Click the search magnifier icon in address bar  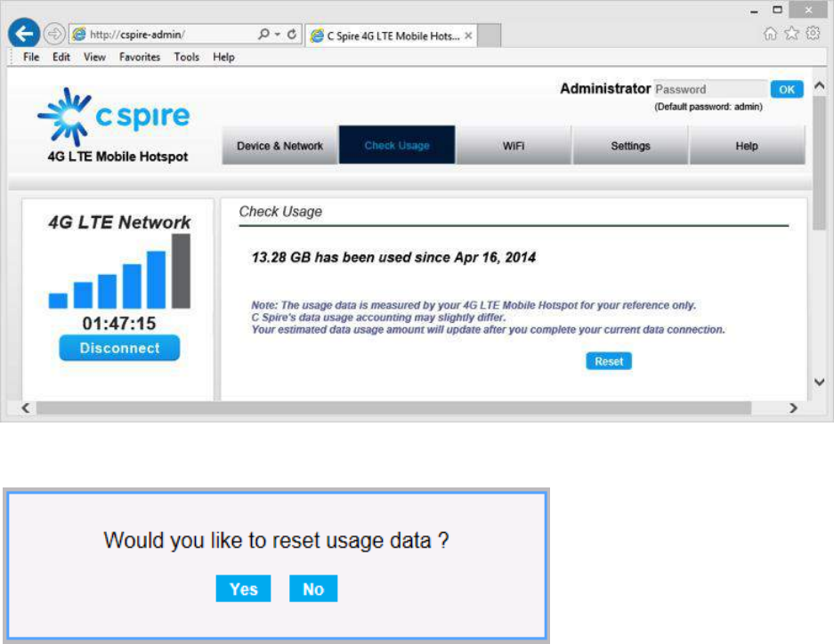pyautogui.click(x=263, y=34)
